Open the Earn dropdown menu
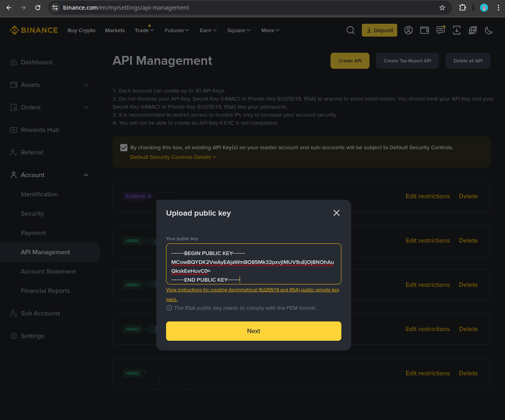Viewport: 505px width, 420px height. pos(208,30)
